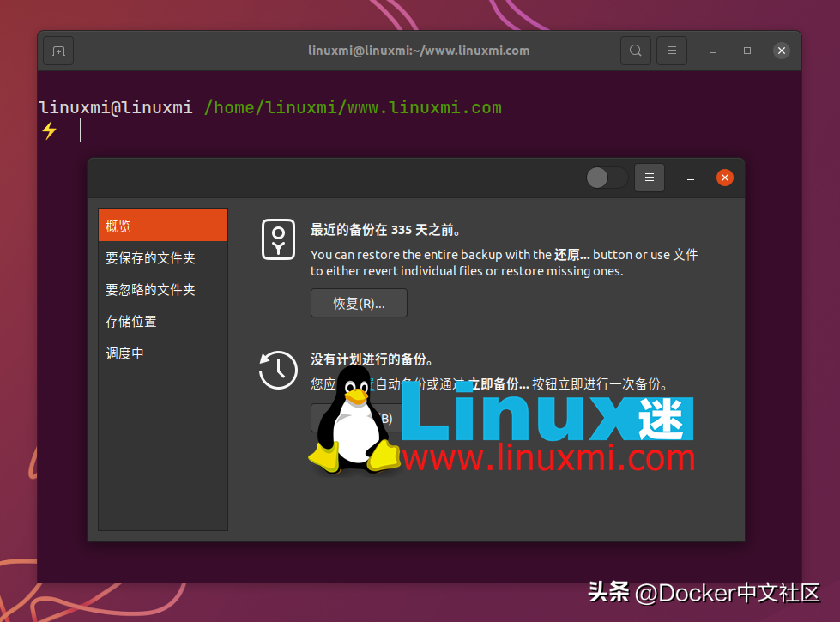Open terminal hamburger menu
Image resolution: width=840 pixels, height=622 pixels.
672,51
